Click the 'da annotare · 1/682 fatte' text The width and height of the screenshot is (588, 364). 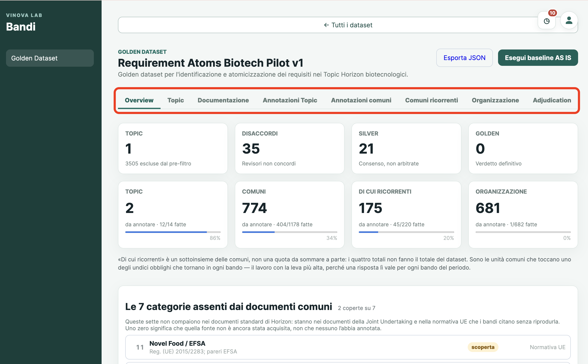506,224
